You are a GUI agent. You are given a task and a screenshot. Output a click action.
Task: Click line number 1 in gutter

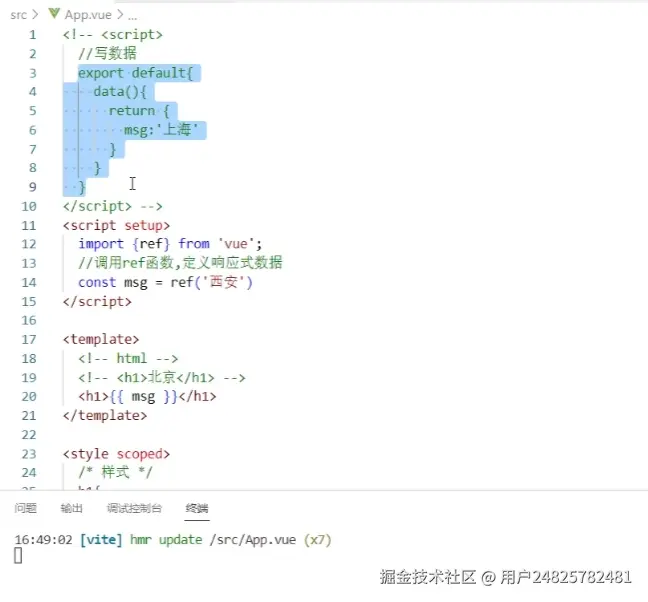[x=33, y=35]
